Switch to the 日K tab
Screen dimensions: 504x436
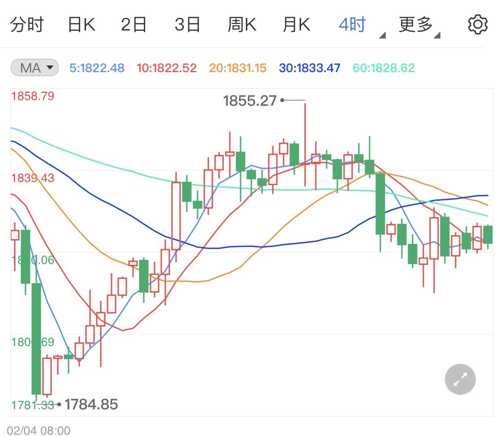tap(82, 25)
